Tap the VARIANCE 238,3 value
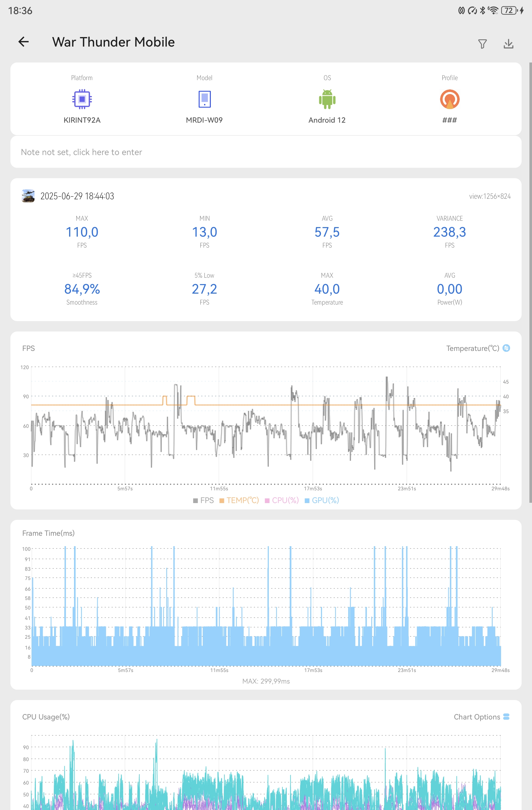The image size is (532, 810). (x=449, y=232)
